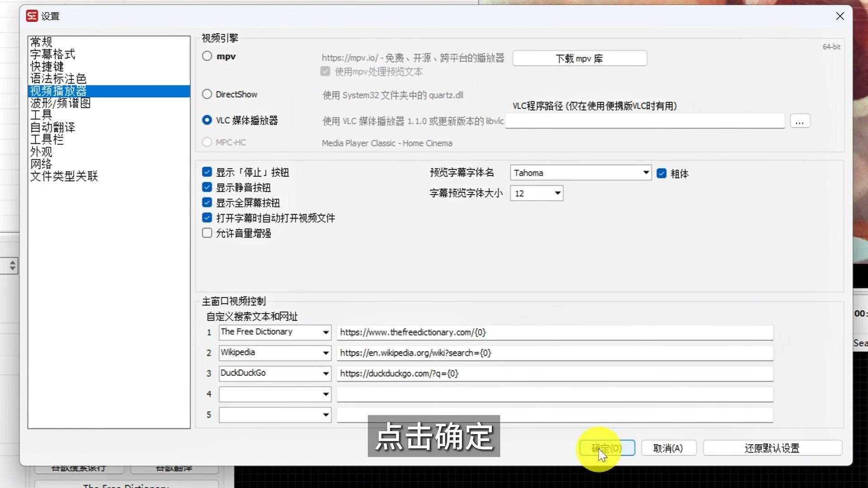Select the mpv video engine radio button
Image resolution: width=868 pixels, height=488 pixels.
pos(207,56)
